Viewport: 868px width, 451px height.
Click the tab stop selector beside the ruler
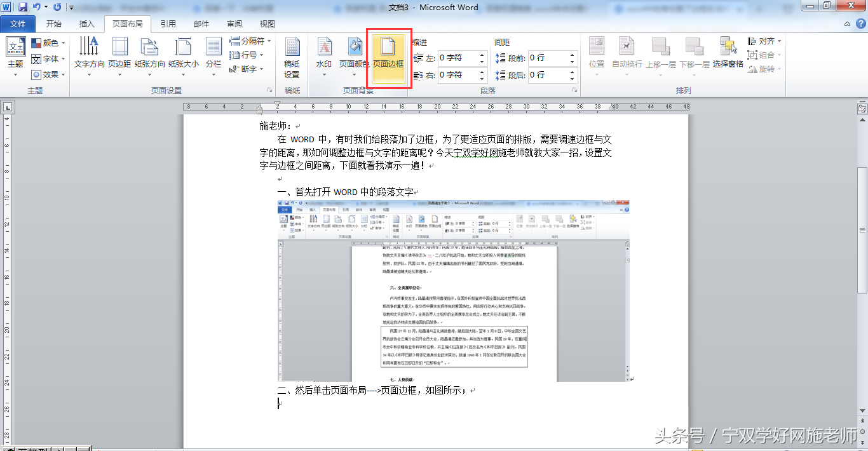point(8,107)
